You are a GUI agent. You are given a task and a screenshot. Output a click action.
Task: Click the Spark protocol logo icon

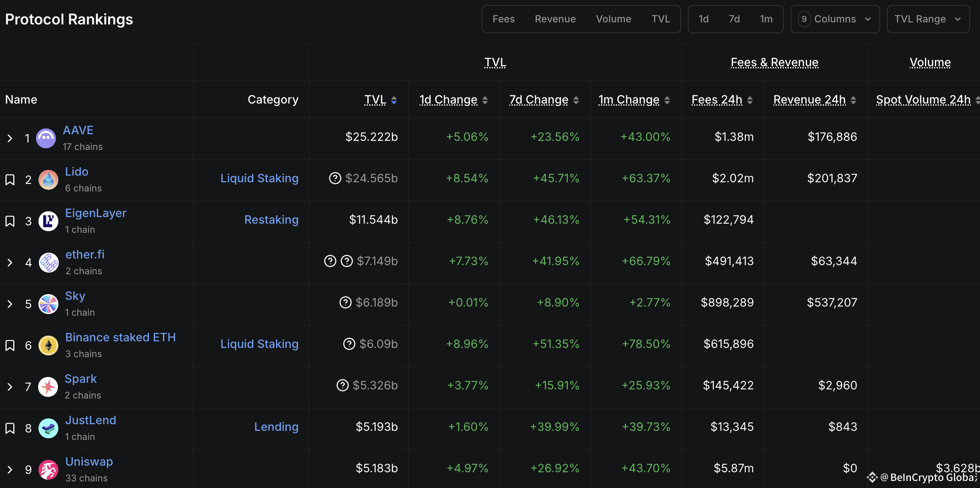[x=48, y=387]
